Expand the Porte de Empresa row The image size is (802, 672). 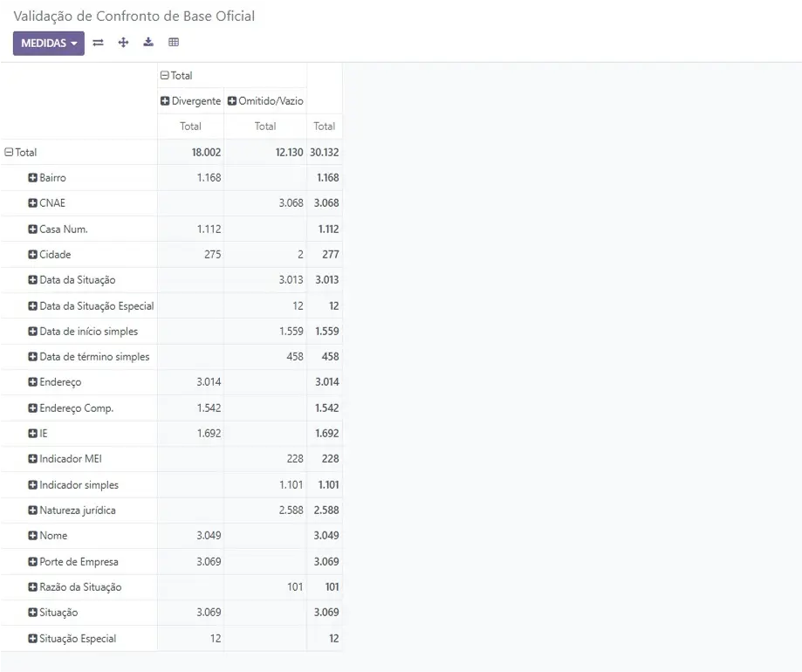(x=73, y=561)
